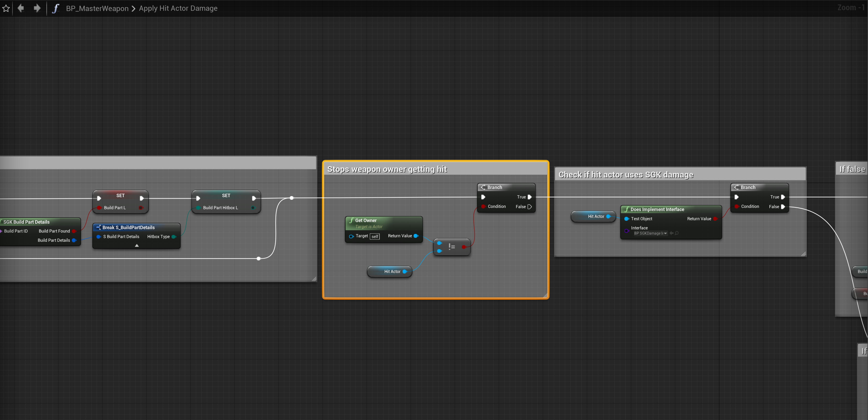This screenshot has height=420, width=868.
Task: Click Get Owner function node title
Action: click(366, 220)
